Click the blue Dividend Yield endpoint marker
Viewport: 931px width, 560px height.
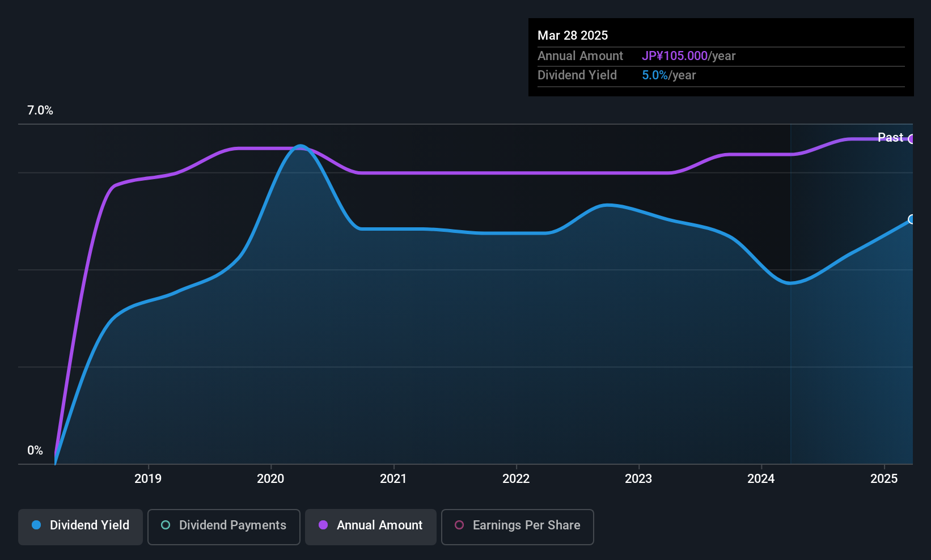click(x=912, y=219)
